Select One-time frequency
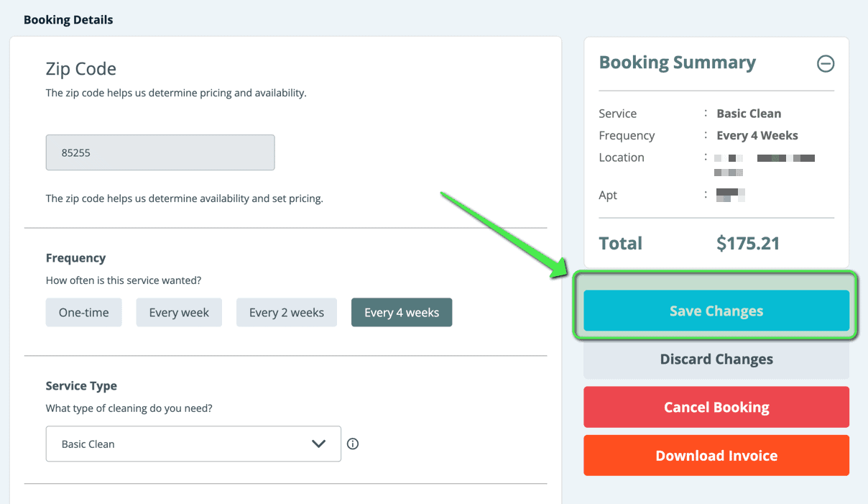 [84, 312]
